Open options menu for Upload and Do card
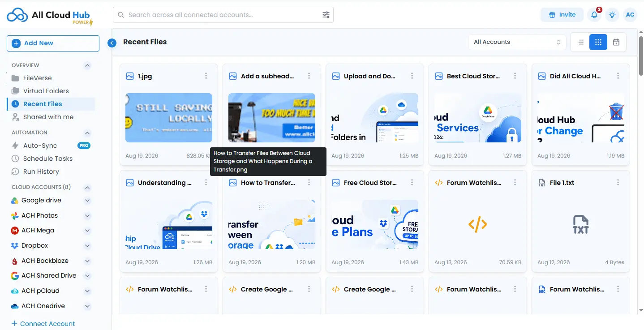The height and width of the screenshot is (330, 644). point(412,76)
